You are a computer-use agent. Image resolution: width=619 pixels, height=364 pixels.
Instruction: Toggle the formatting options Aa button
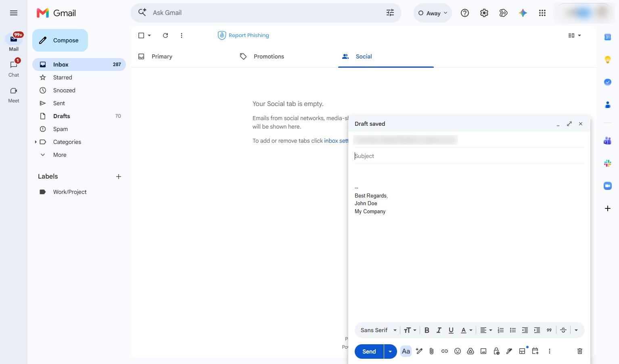point(406,351)
